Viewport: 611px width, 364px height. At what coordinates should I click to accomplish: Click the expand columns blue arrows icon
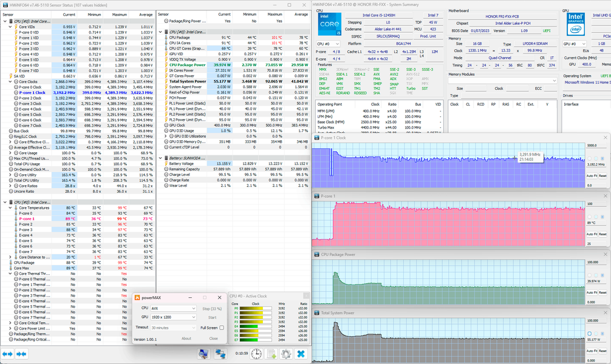coord(8,354)
